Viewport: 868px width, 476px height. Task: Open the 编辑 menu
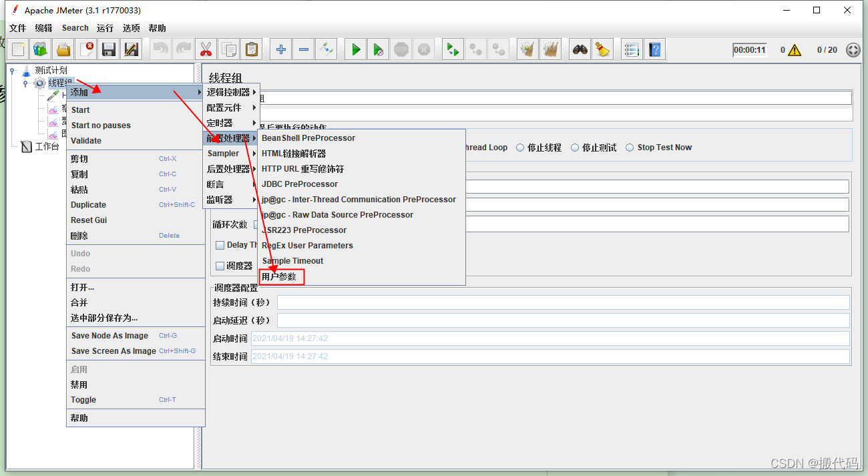(x=43, y=28)
